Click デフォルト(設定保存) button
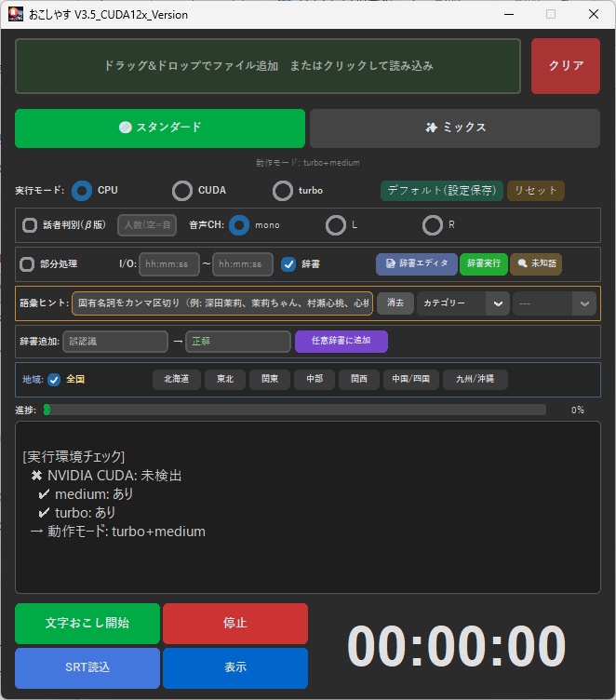 coord(442,191)
